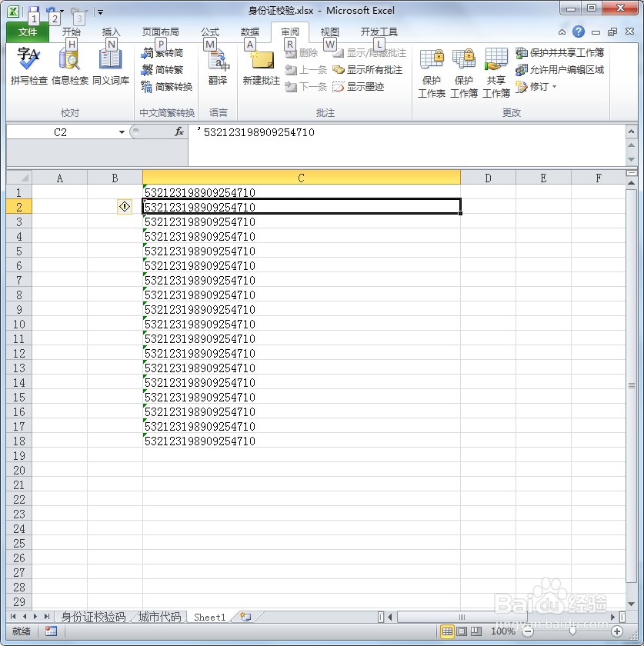
Task: Select column D header
Action: coord(488,178)
